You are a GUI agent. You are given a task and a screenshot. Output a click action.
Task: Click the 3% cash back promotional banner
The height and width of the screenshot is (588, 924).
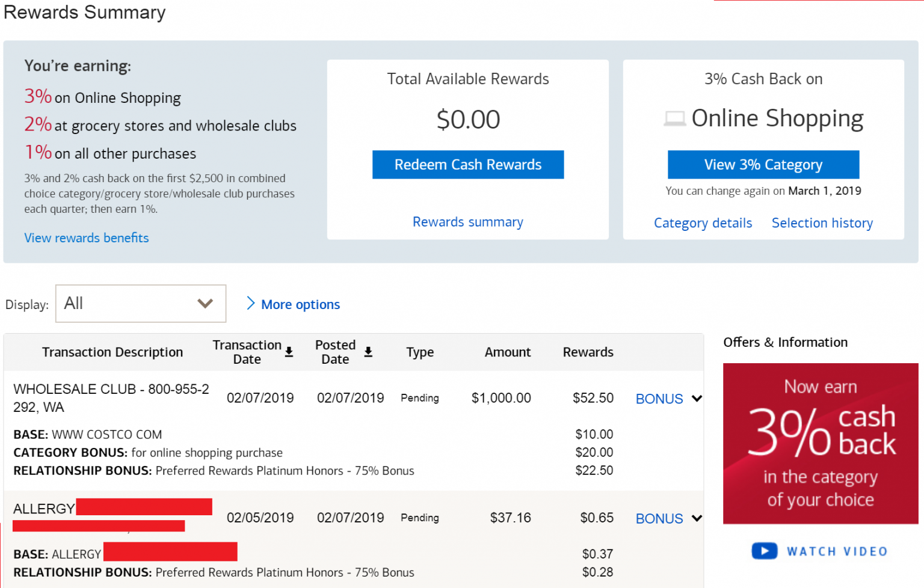[820, 443]
